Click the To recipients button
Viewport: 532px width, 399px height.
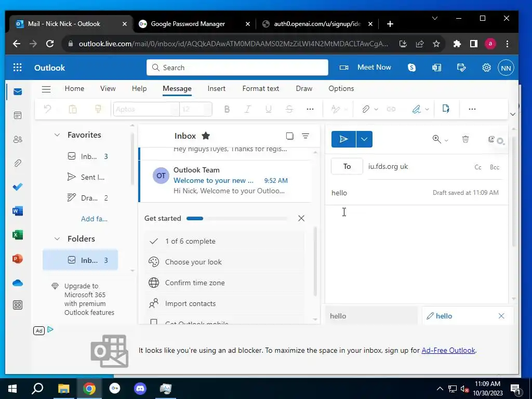pos(347,166)
